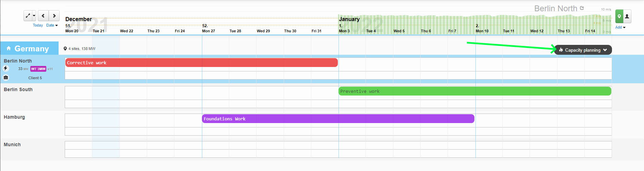The height and width of the screenshot is (171, 644).
Task: Select the Berlin South site row
Action: click(x=18, y=89)
